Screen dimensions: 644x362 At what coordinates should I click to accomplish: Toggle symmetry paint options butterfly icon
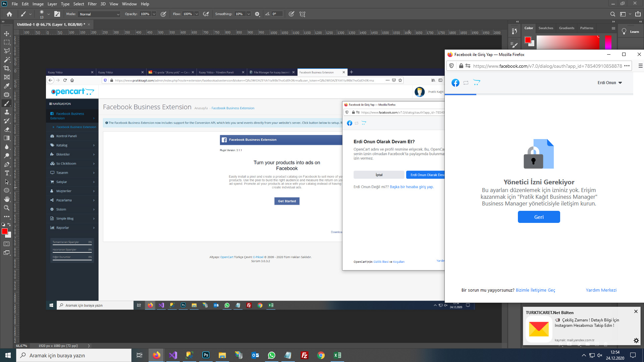coord(302,14)
